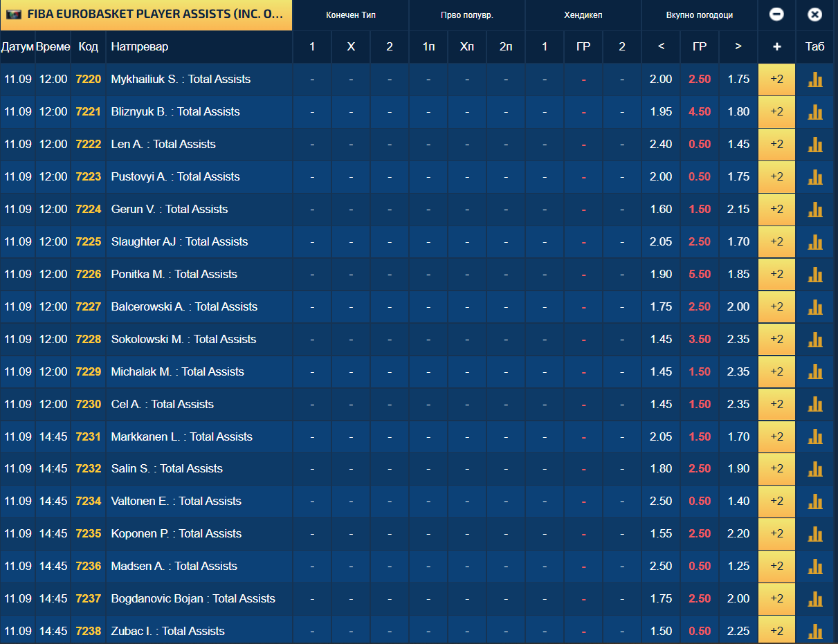Select event code 7220
The height and width of the screenshot is (644, 838).
coord(89,80)
